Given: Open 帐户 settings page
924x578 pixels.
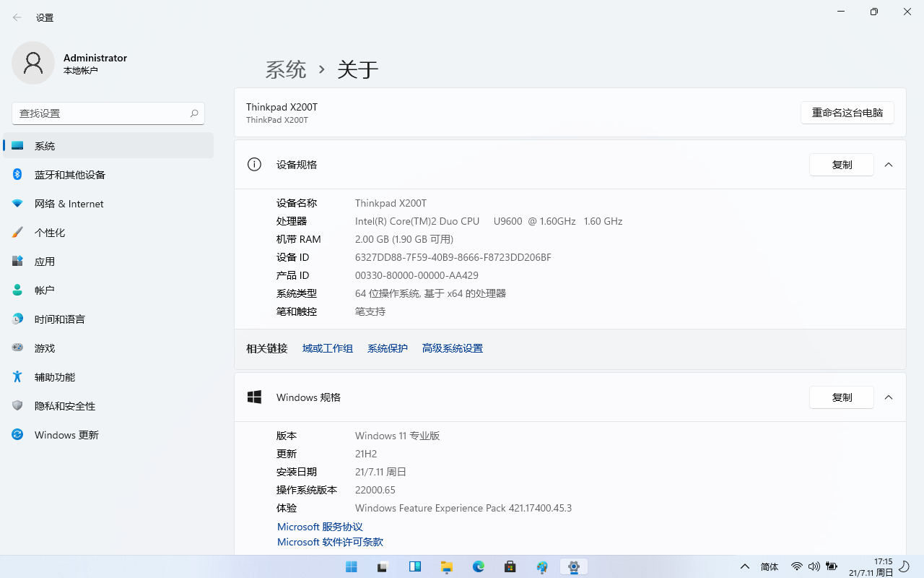Looking at the screenshot, I should [x=108, y=290].
